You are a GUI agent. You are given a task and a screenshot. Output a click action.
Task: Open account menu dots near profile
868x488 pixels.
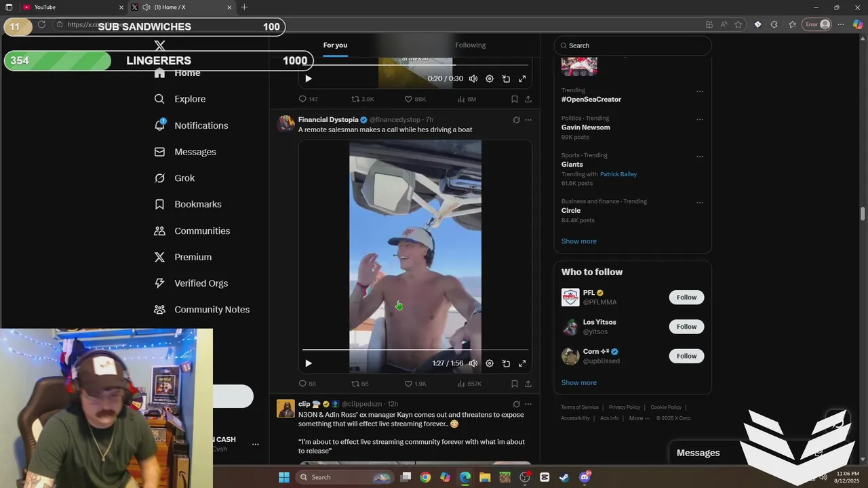pos(256,445)
